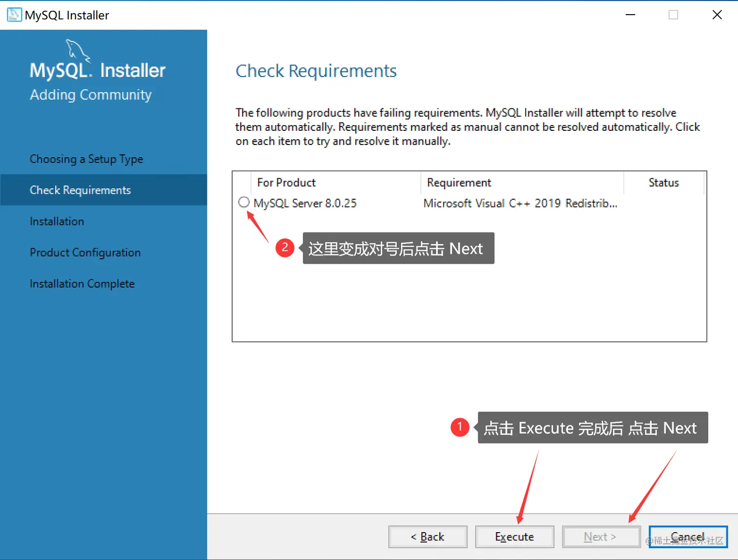Open the Product Configuration sidebar step
This screenshot has width=738, height=560.
[x=85, y=252]
